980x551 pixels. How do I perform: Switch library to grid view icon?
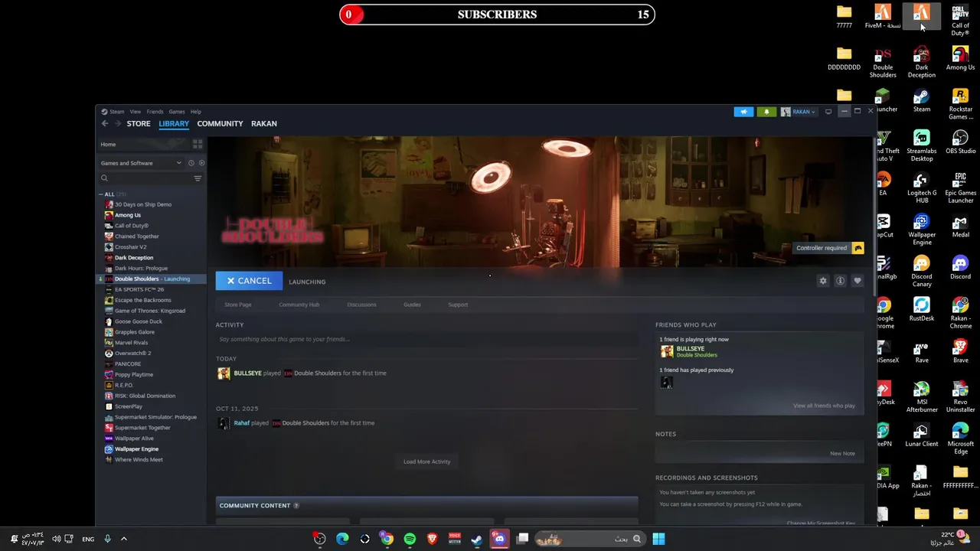coord(198,144)
